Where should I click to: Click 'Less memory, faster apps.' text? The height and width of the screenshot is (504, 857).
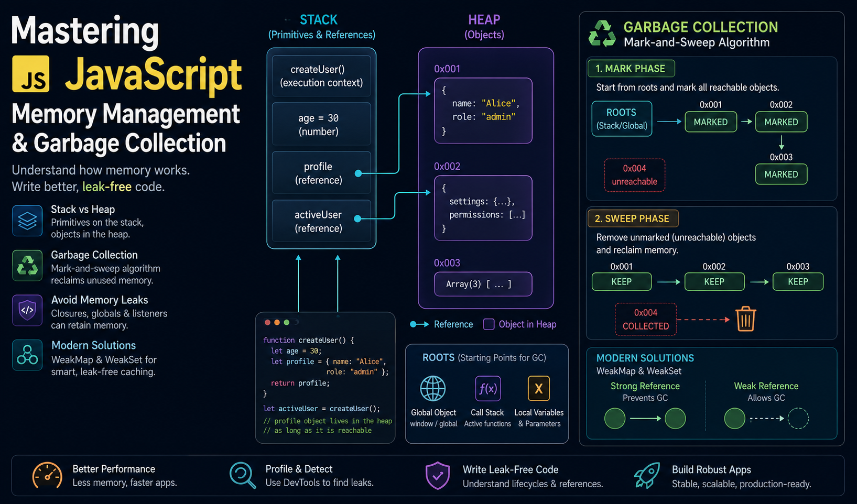click(x=125, y=483)
